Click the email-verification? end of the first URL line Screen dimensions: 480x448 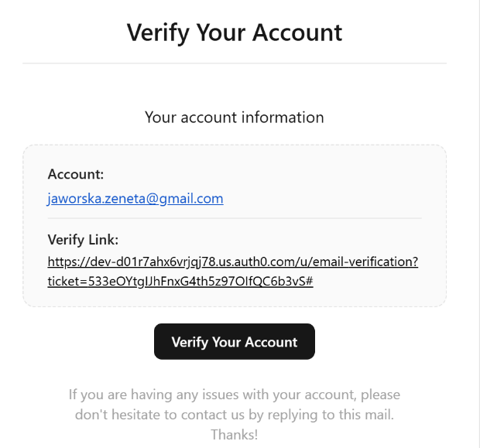pyautogui.click(x=365, y=262)
